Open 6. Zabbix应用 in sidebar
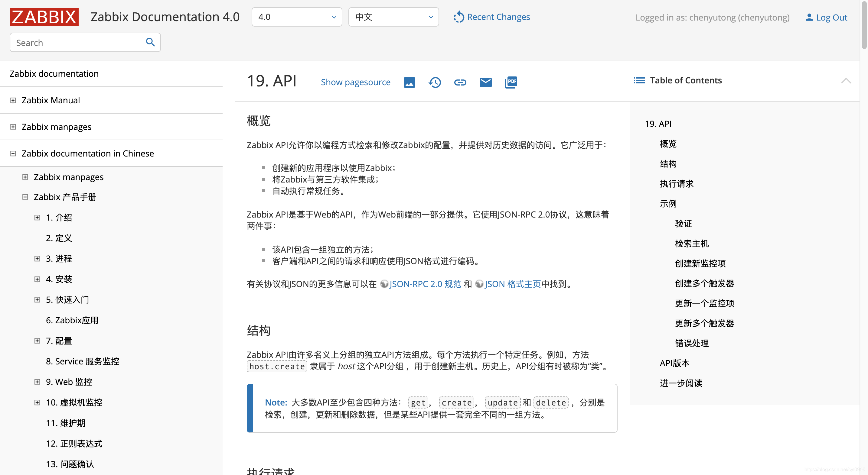The height and width of the screenshot is (475, 868). 72,320
